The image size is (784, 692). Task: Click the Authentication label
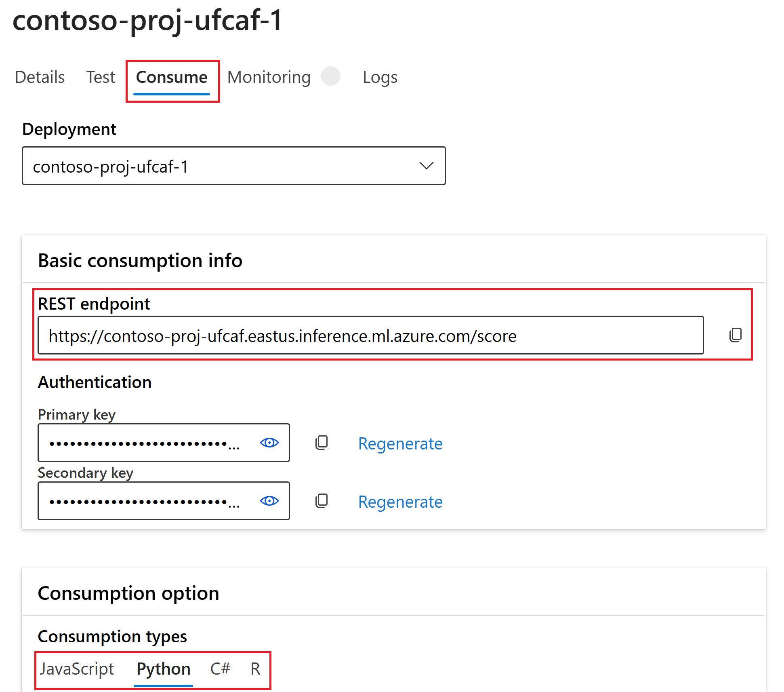coord(95,382)
